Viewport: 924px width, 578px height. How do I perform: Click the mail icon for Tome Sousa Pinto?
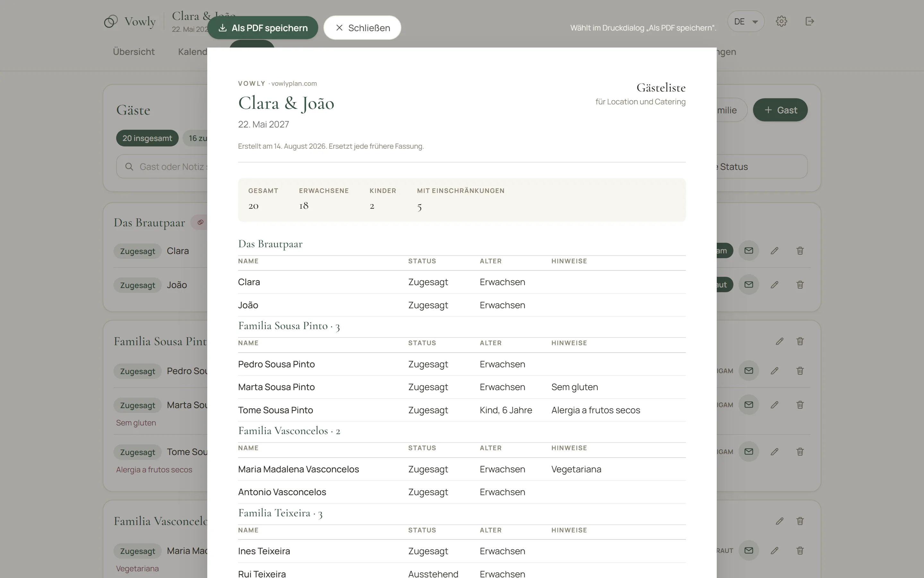click(x=749, y=451)
